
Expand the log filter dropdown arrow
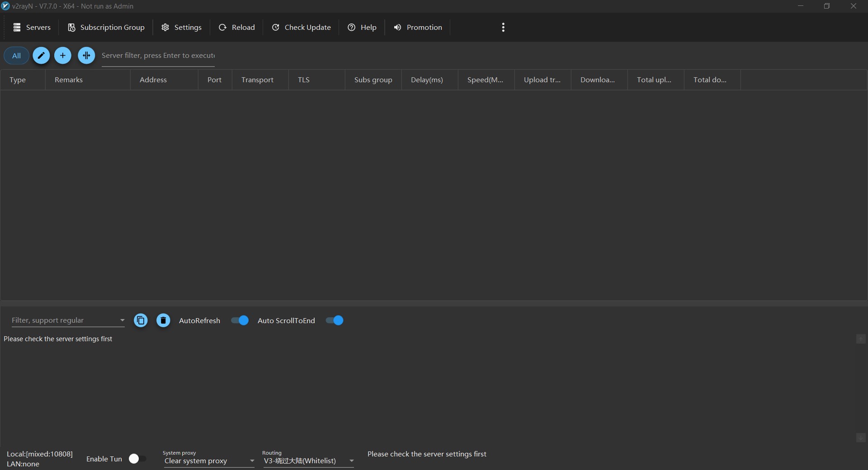(x=122, y=320)
